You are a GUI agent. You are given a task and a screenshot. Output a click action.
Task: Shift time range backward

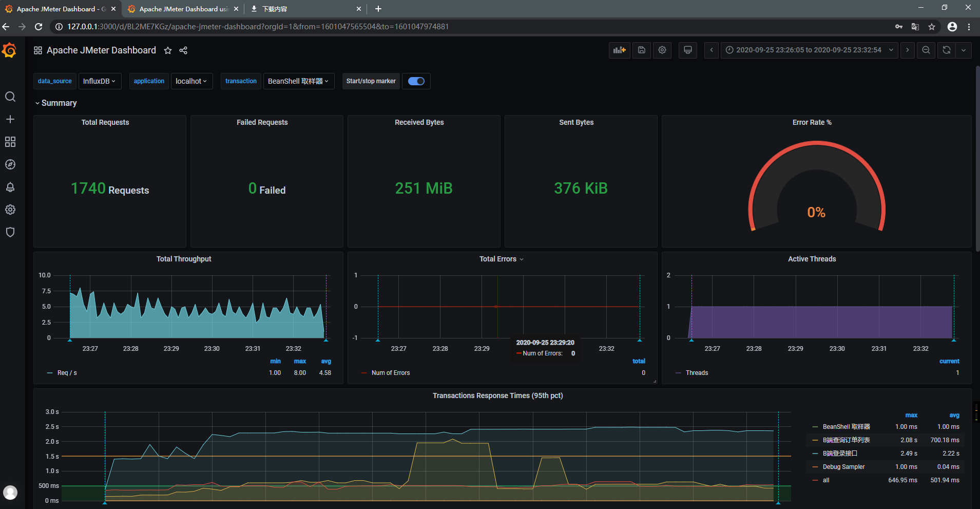click(x=712, y=50)
